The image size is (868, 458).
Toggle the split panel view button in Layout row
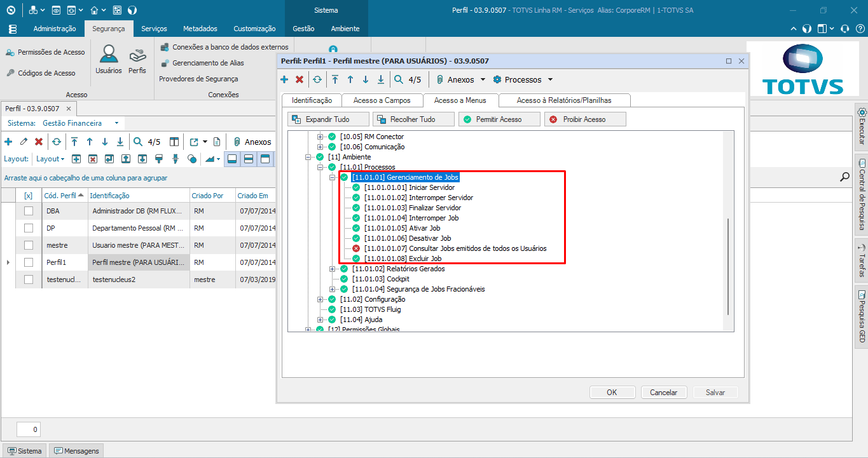click(249, 159)
